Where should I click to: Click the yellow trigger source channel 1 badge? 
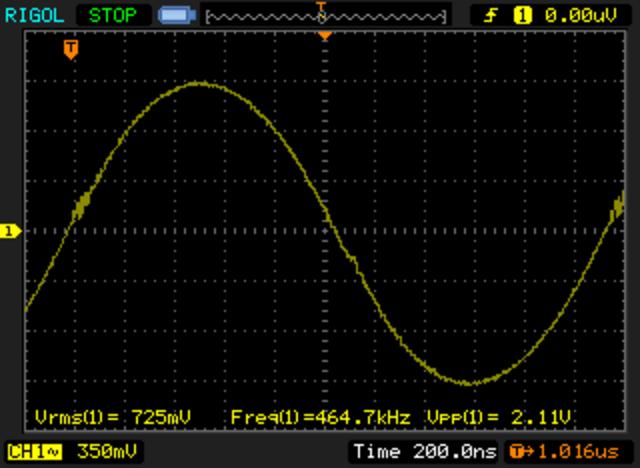coord(522,16)
